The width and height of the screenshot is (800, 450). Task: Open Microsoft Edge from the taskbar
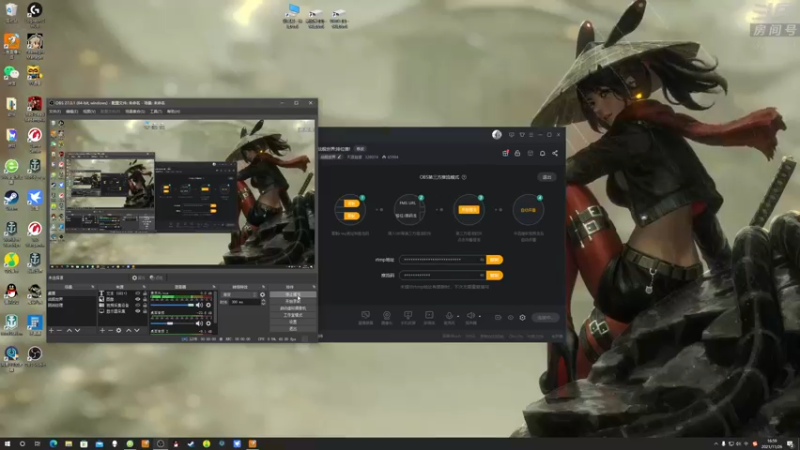[53, 444]
